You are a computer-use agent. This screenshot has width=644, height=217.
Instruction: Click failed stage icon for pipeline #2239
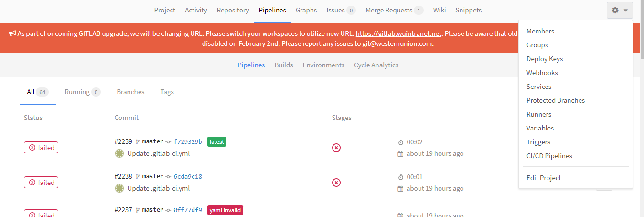click(x=336, y=148)
